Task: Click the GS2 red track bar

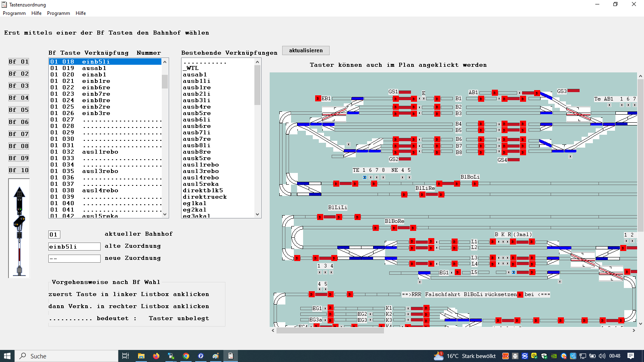Action: (405, 159)
